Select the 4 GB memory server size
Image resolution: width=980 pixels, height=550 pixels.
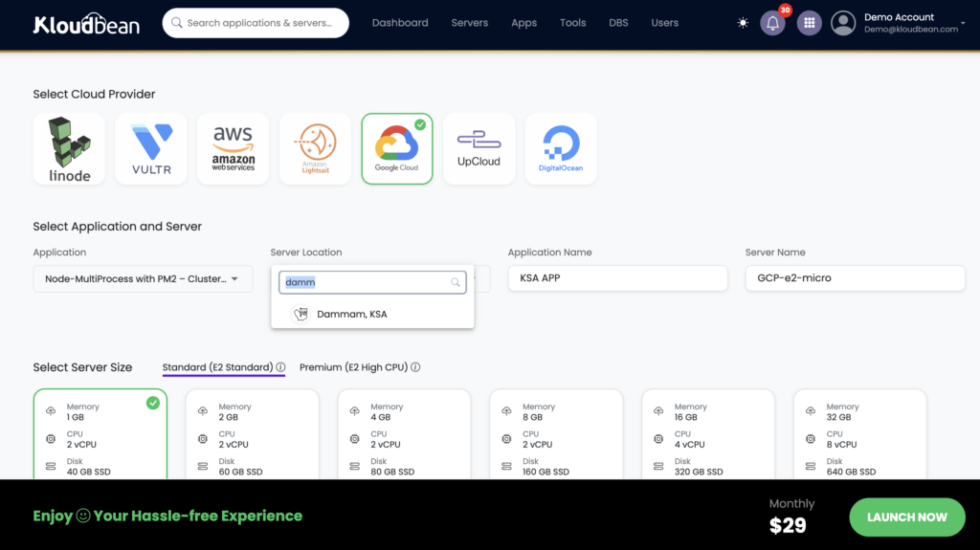point(405,434)
